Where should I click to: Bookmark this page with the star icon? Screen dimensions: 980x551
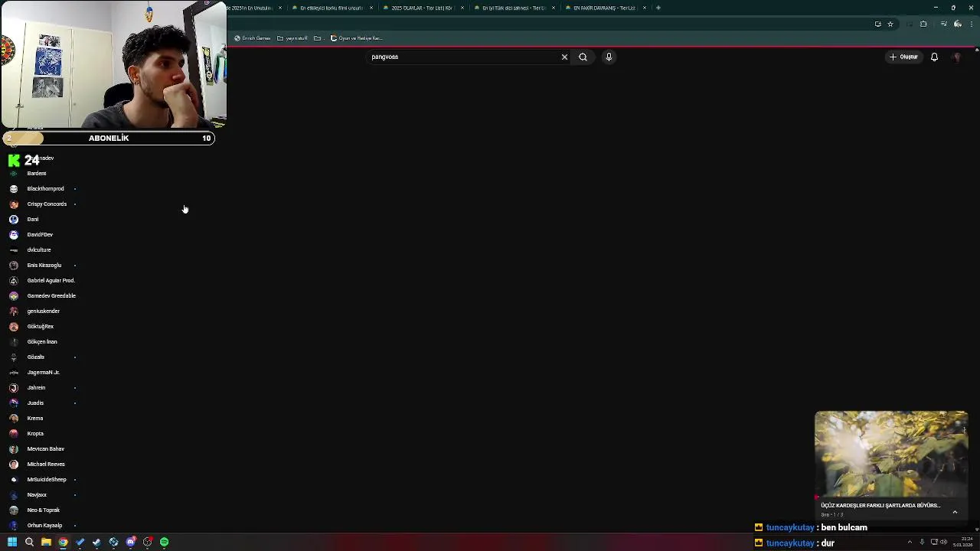[890, 24]
